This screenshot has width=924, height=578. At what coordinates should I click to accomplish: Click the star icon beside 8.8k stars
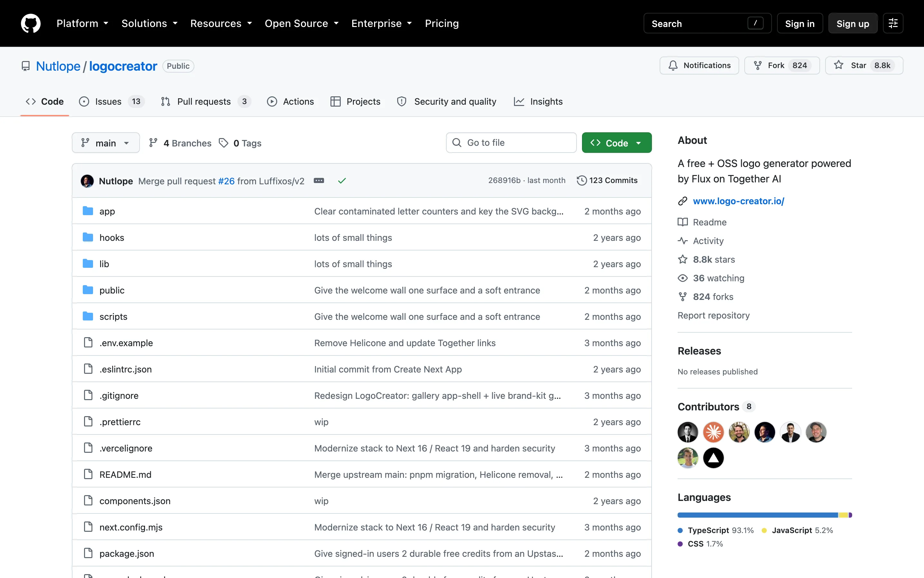(683, 259)
